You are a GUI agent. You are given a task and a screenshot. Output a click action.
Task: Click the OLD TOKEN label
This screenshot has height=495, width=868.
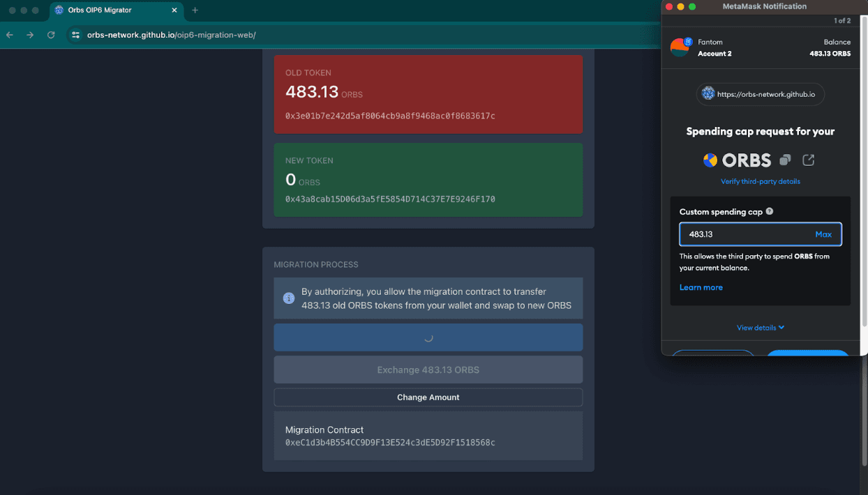click(x=308, y=73)
